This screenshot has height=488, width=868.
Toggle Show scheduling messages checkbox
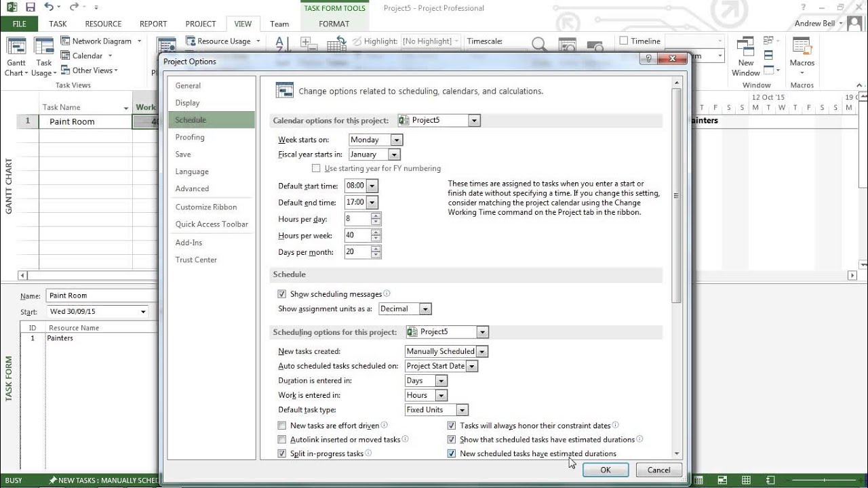pos(282,294)
